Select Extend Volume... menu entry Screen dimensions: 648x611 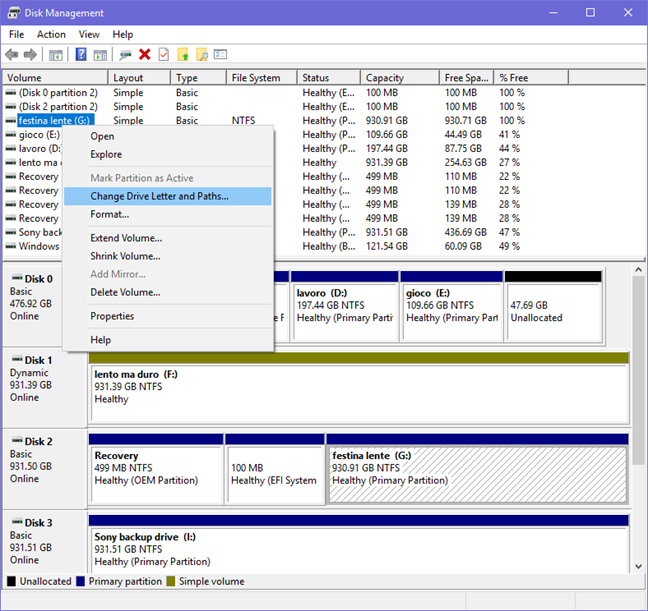168,238
